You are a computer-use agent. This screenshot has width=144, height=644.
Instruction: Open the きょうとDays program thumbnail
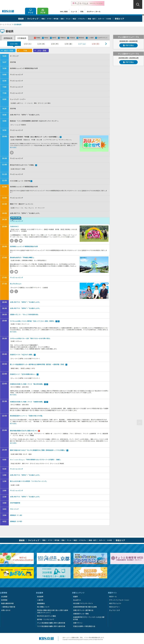tap(94, 291)
